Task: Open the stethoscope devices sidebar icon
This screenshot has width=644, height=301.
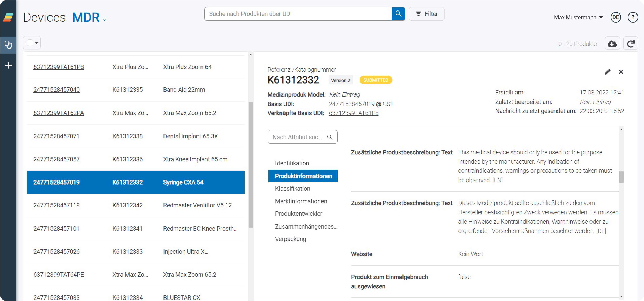Action: pyautogui.click(x=8, y=45)
